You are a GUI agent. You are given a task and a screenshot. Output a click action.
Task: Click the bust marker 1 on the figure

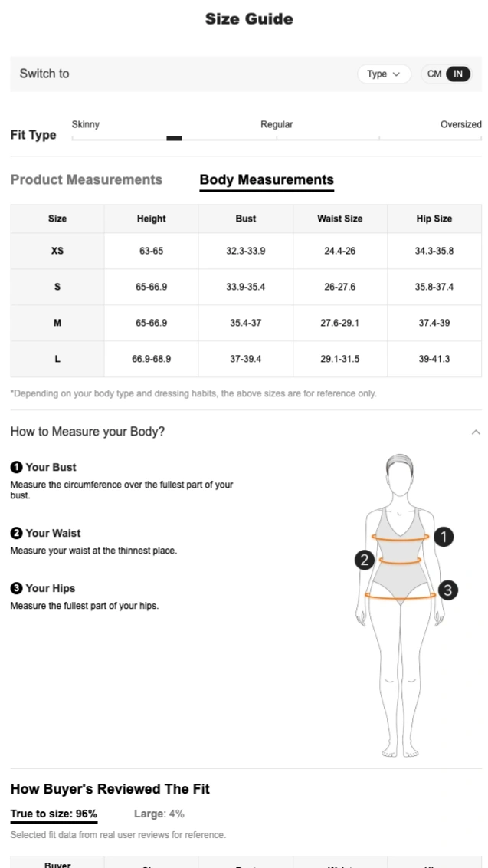[x=444, y=537]
